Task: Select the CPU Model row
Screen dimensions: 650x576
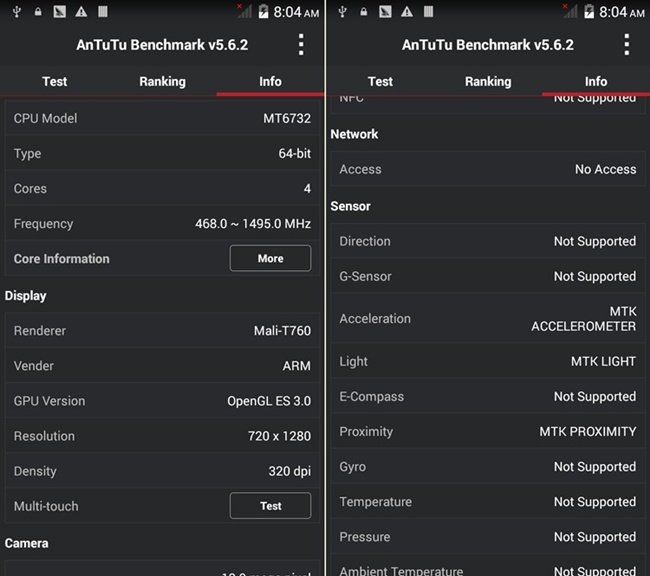Action: (x=162, y=118)
